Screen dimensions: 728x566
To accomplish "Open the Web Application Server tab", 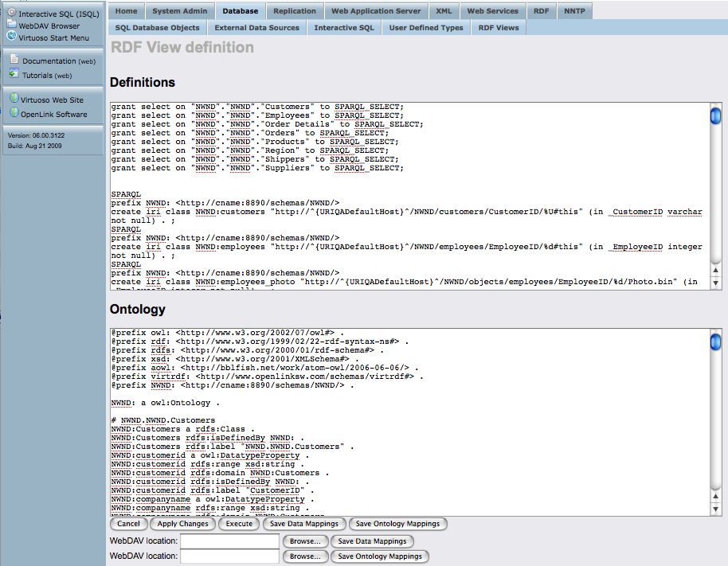I will coord(376,11).
